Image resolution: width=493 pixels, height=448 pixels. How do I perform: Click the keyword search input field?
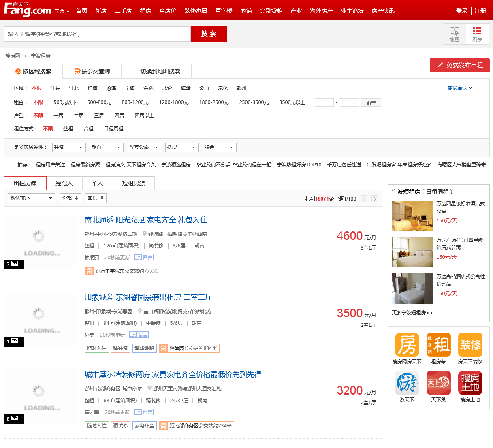pyautogui.click(x=97, y=34)
